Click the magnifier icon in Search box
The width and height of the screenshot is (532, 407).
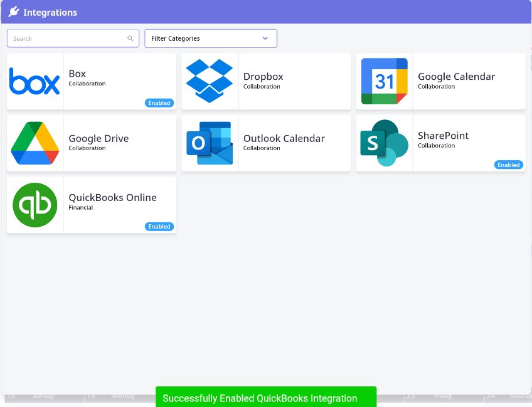pyautogui.click(x=130, y=39)
